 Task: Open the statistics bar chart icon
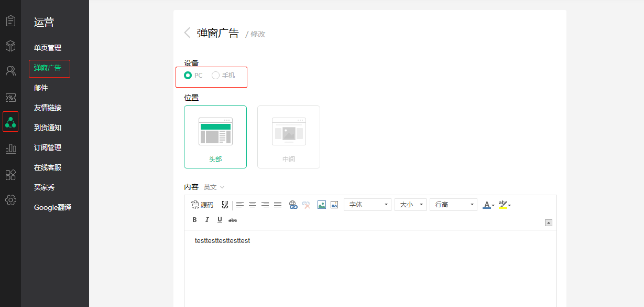10,149
